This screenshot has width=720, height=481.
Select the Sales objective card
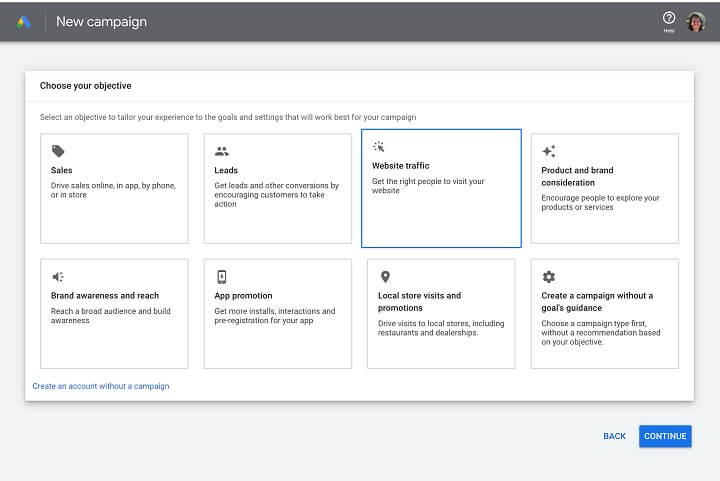click(x=114, y=189)
